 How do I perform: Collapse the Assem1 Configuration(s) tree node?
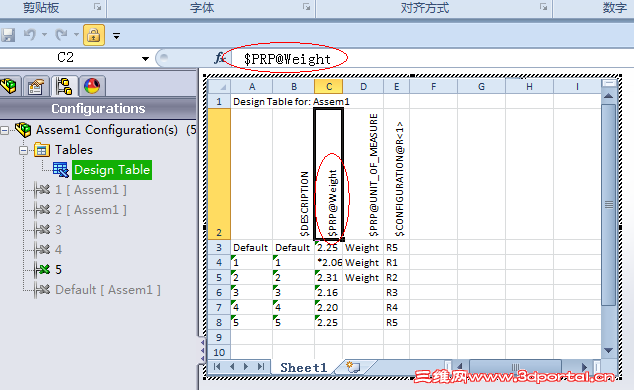4,130
